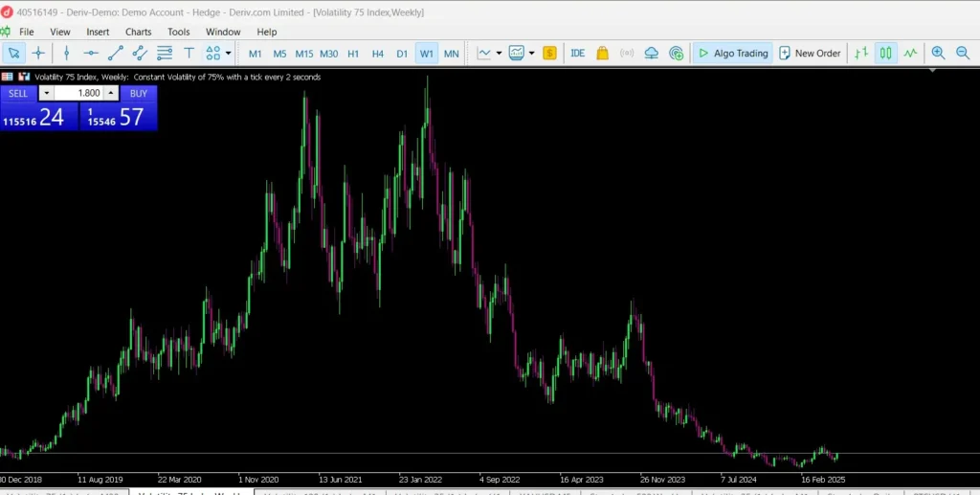Click the chart shift triangle marker

[932, 71]
